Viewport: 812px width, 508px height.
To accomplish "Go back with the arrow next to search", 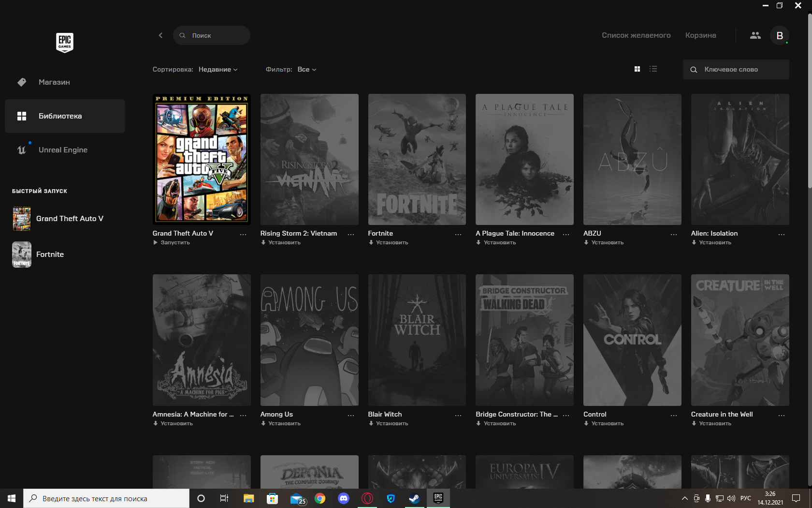I will tap(160, 35).
